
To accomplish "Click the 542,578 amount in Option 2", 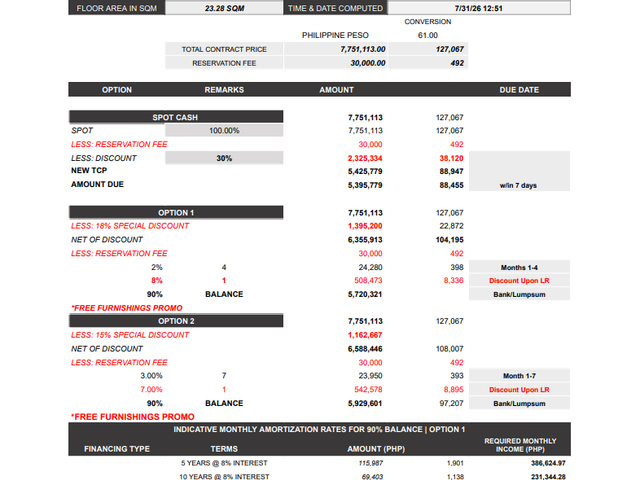I will point(368,389).
